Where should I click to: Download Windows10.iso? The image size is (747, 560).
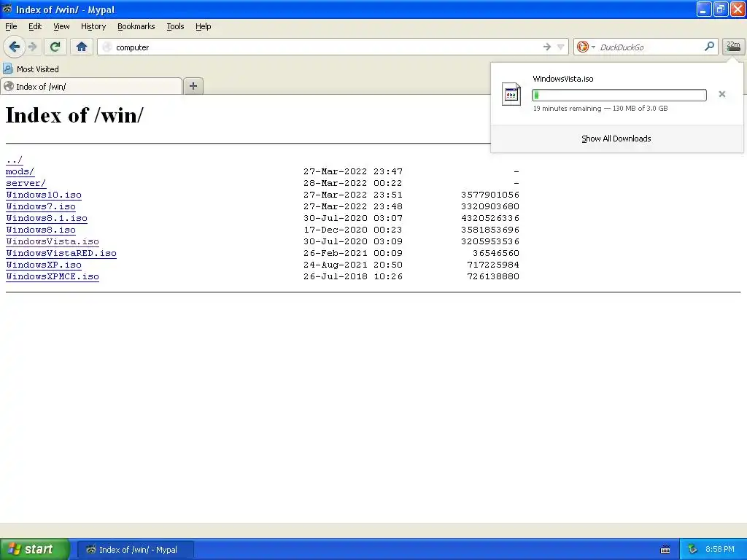pyautogui.click(x=44, y=195)
